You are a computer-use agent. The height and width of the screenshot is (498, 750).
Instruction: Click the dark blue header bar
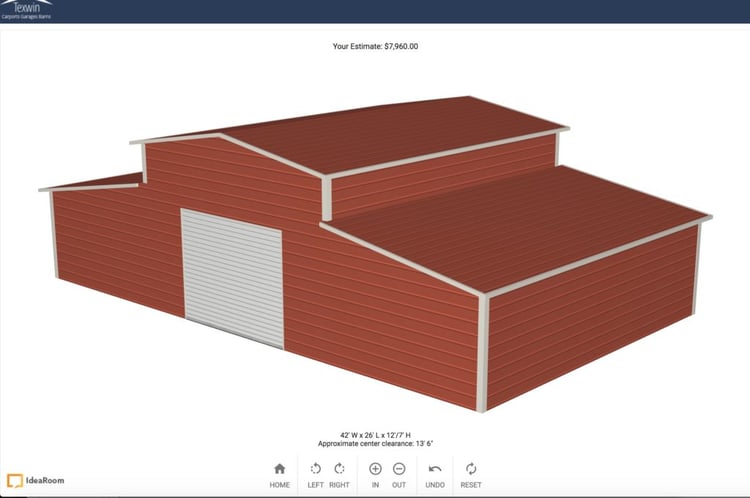click(x=400, y=11)
